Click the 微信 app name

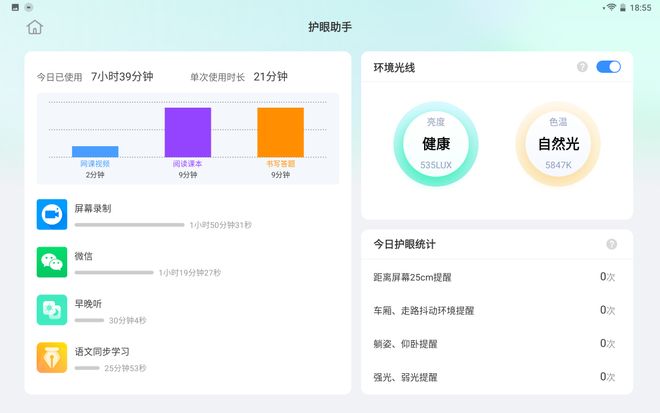[83, 256]
